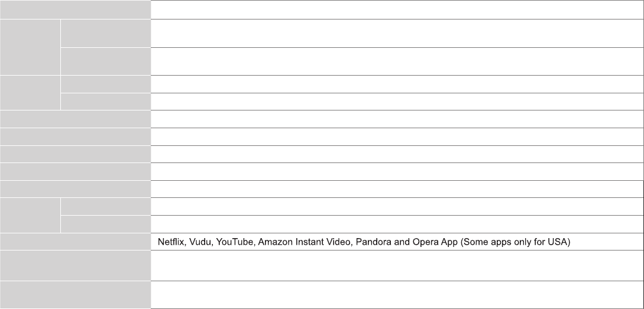
Task: Click the narrow gray sub-label cell in the second row
Action: (105, 33)
